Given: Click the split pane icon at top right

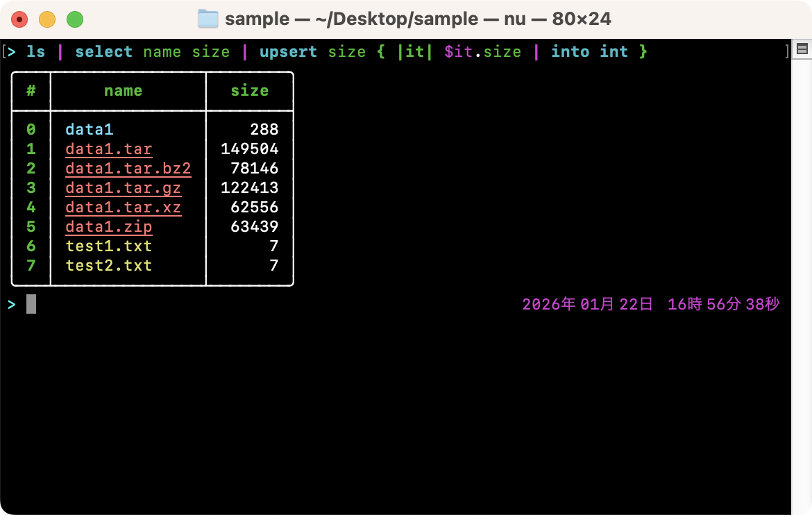Looking at the screenshot, I should (802, 49).
